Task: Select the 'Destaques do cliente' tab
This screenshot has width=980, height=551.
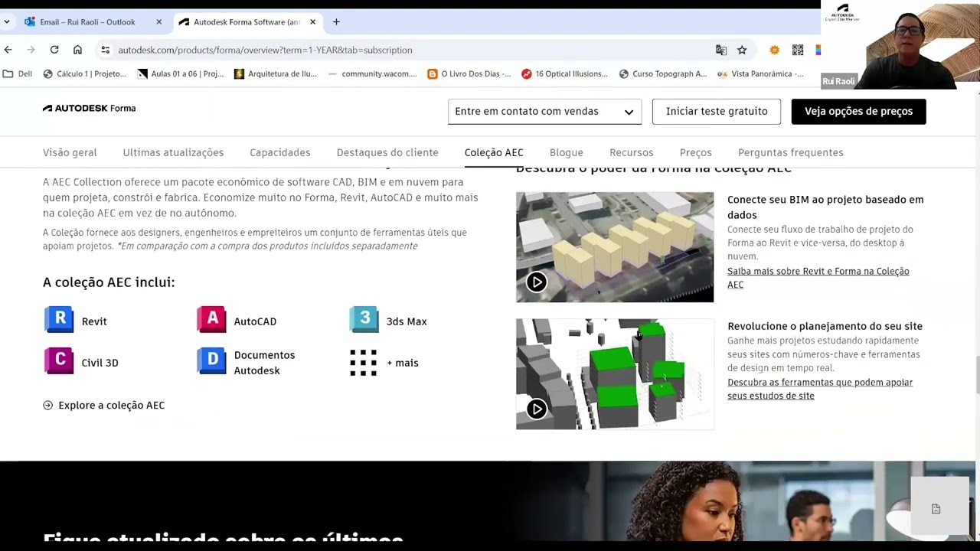Action: tap(387, 152)
